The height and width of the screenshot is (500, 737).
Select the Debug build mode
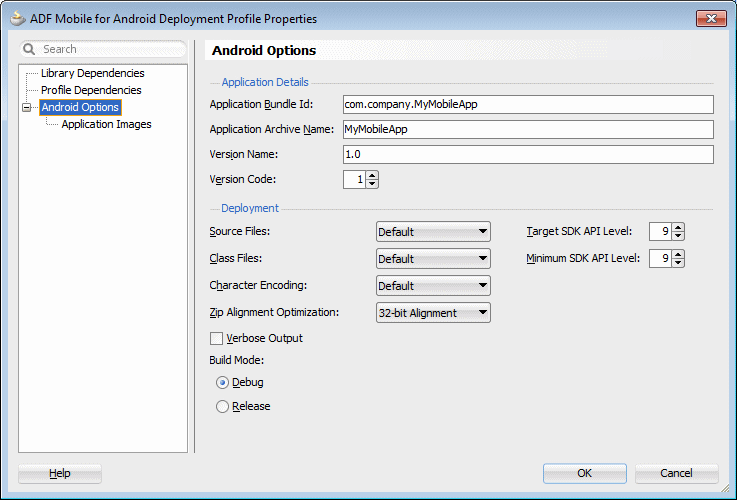pyautogui.click(x=222, y=383)
